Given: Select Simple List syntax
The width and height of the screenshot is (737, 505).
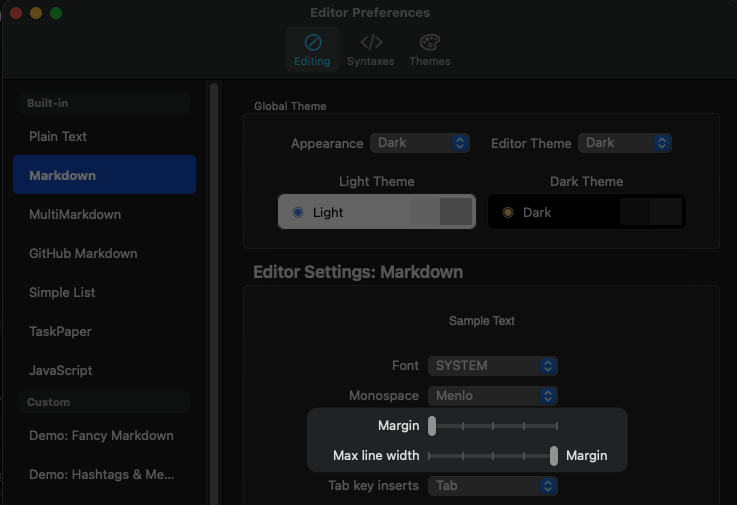Looking at the screenshot, I should pos(104,292).
